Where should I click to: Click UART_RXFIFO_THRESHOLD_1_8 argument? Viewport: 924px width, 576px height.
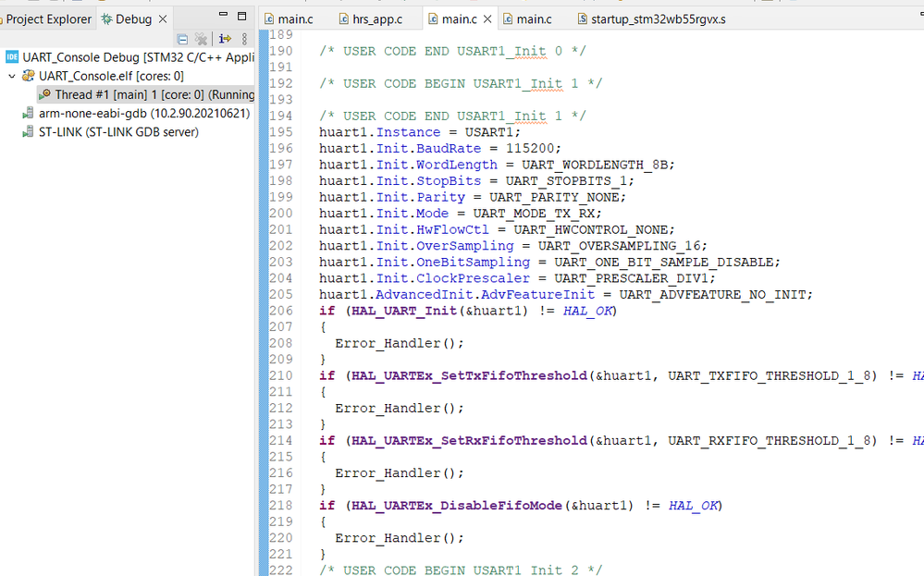pos(769,440)
